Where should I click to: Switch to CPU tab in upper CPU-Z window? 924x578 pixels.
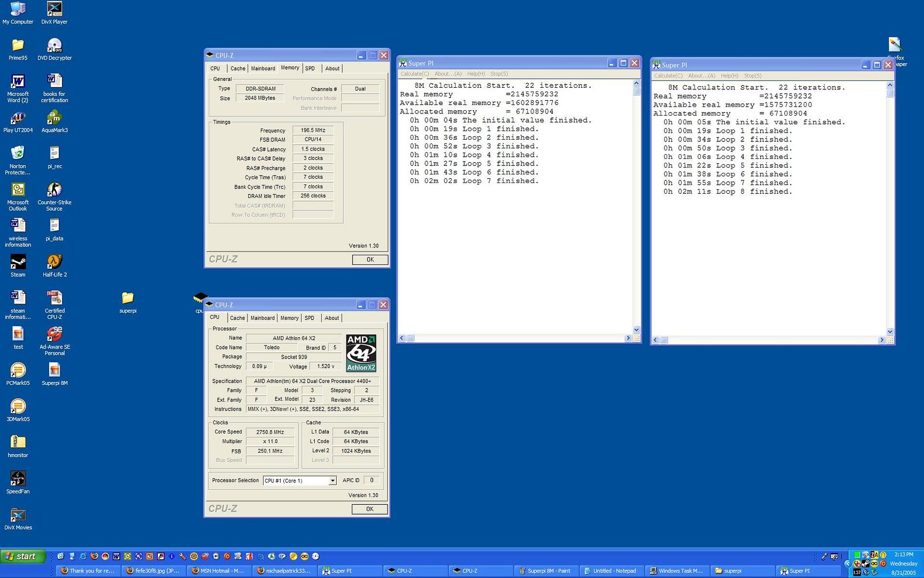[x=215, y=69]
